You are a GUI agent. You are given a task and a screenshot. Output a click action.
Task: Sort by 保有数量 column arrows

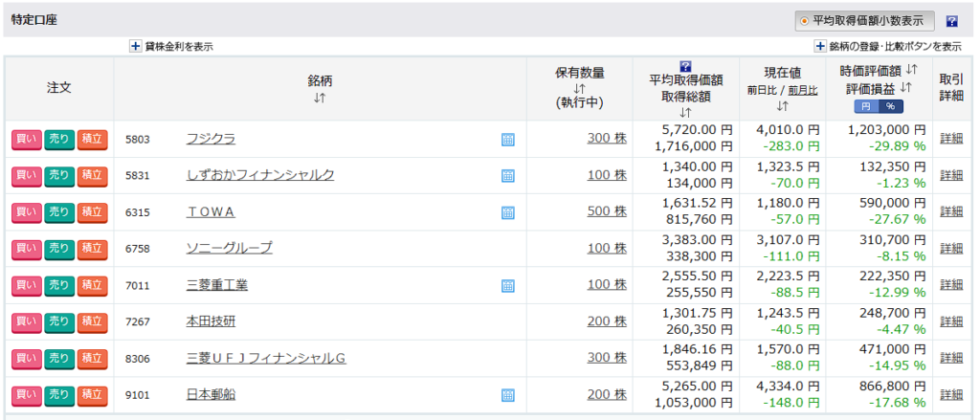coord(579,89)
